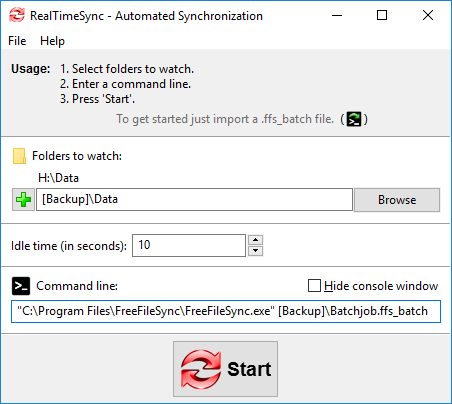
Task: Click the yellow folder icon beside Folders to watch
Action: point(19,156)
